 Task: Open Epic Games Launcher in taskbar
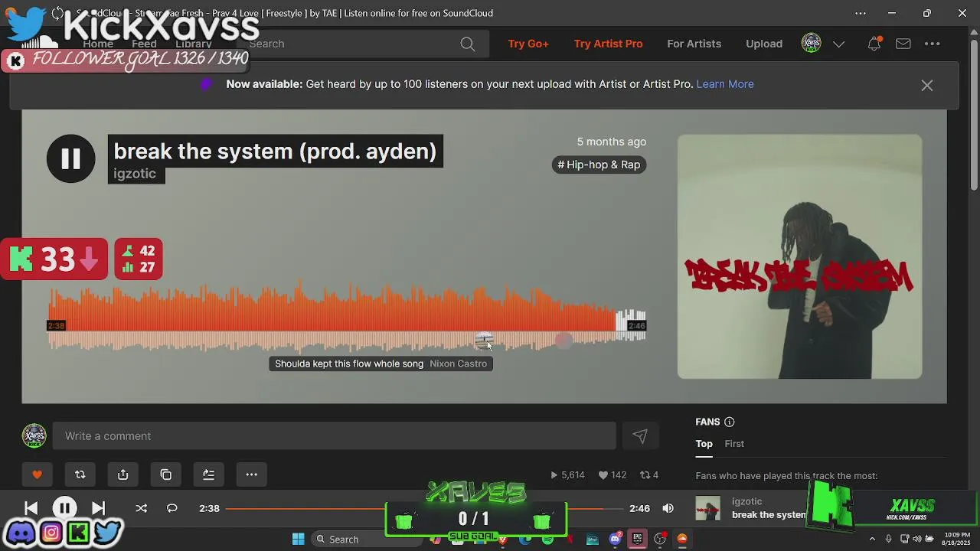tap(637, 540)
